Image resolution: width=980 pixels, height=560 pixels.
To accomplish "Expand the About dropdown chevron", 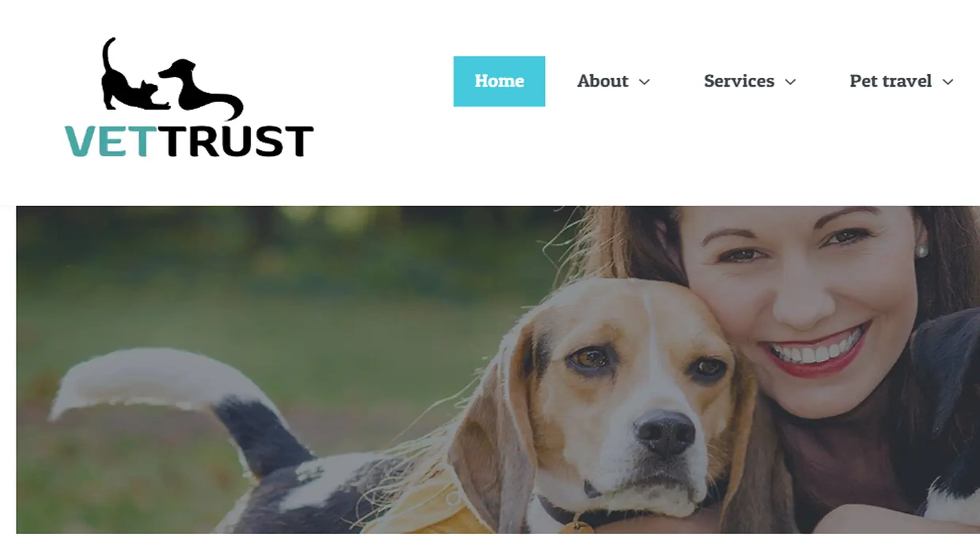I will (645, 82).
